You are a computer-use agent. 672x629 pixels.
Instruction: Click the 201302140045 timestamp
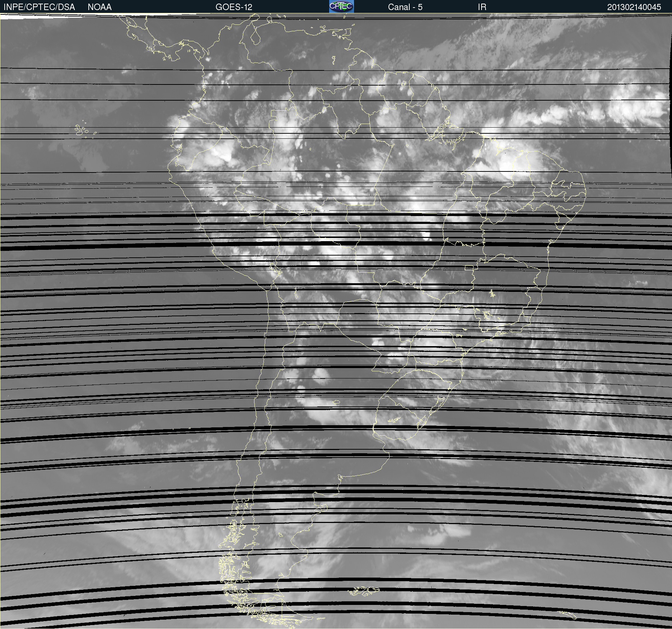(634, 7)
